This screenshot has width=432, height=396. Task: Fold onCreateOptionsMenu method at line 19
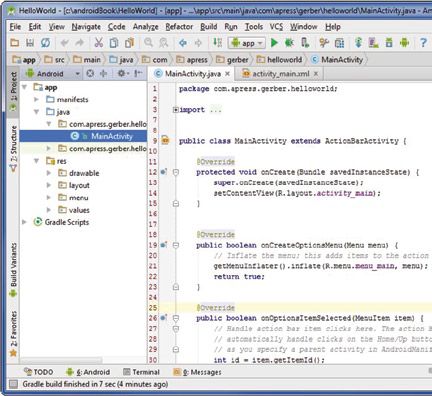coord(176,245)
